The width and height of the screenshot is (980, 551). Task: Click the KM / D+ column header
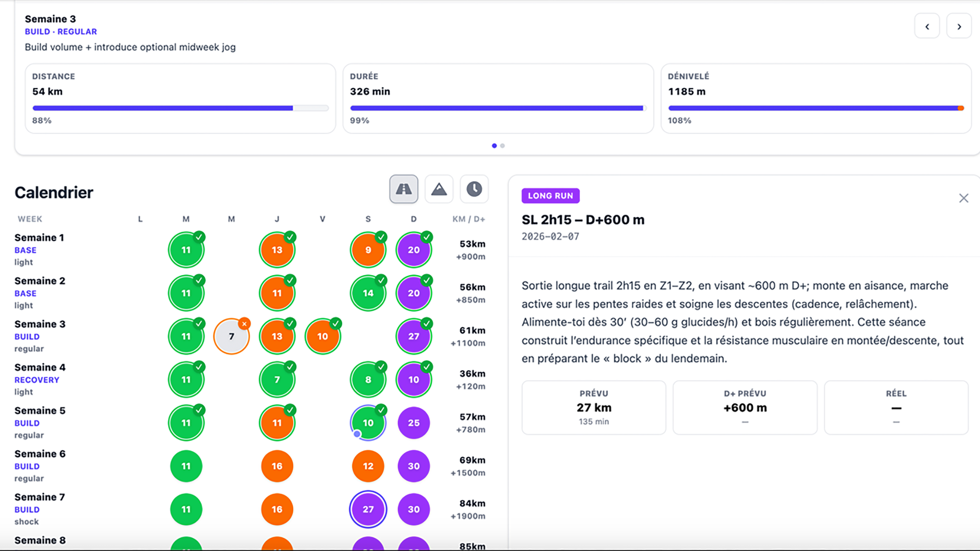(469, 219)
